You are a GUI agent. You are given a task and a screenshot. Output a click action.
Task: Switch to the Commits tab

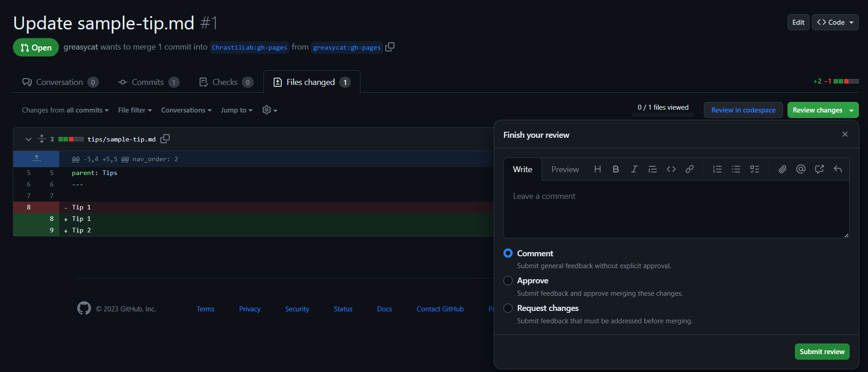click(x=148, y=82)
